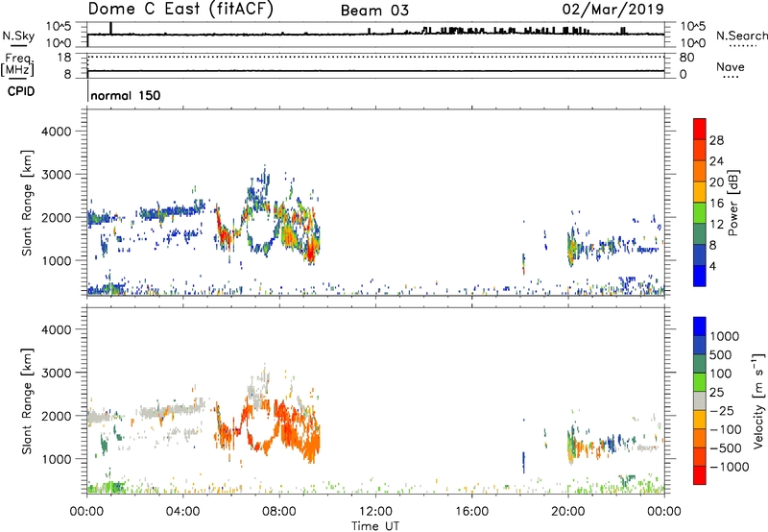Click the 'Velocity [m s⁻¹]' colorbar label

758,400
